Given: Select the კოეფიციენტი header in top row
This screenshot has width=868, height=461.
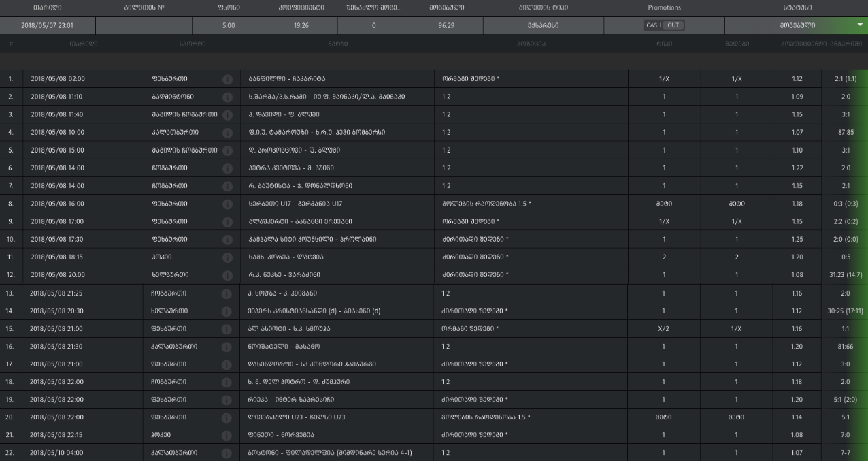Looking at the screenshot, I should point(301,7).
